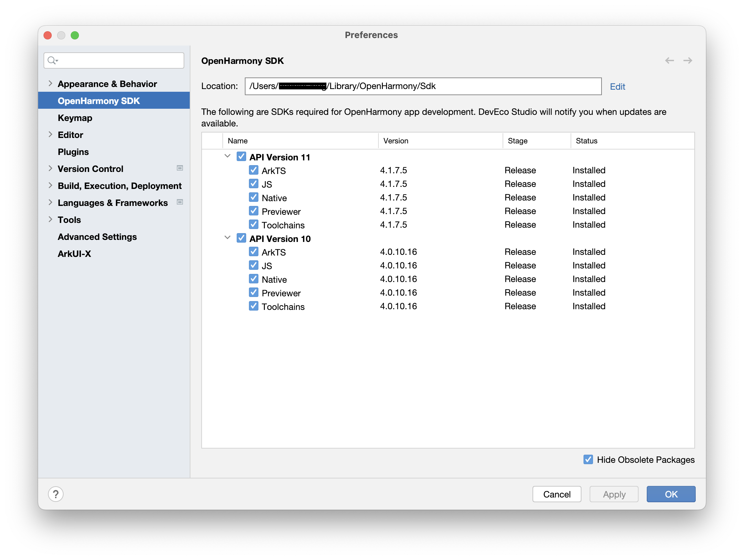The width and height of the screenshot is (744, 560).
Task: Toggle Hide Obsolete Packages checkbox
Action: (x=588, y=459)
